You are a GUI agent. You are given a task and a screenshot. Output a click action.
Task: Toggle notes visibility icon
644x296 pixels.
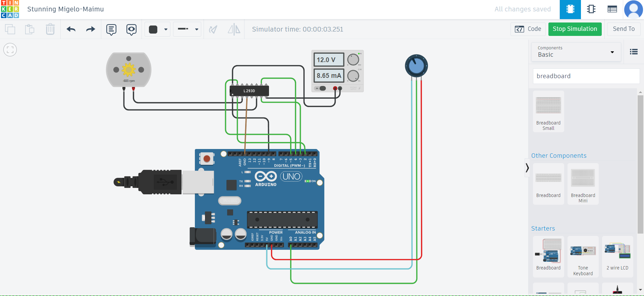click(131, 30)
